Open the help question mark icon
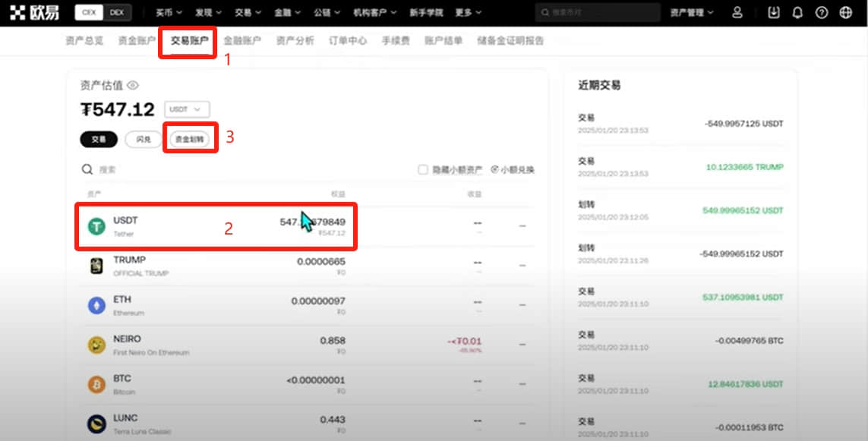The height and width of the screenshot is (441, 868). 822,12
